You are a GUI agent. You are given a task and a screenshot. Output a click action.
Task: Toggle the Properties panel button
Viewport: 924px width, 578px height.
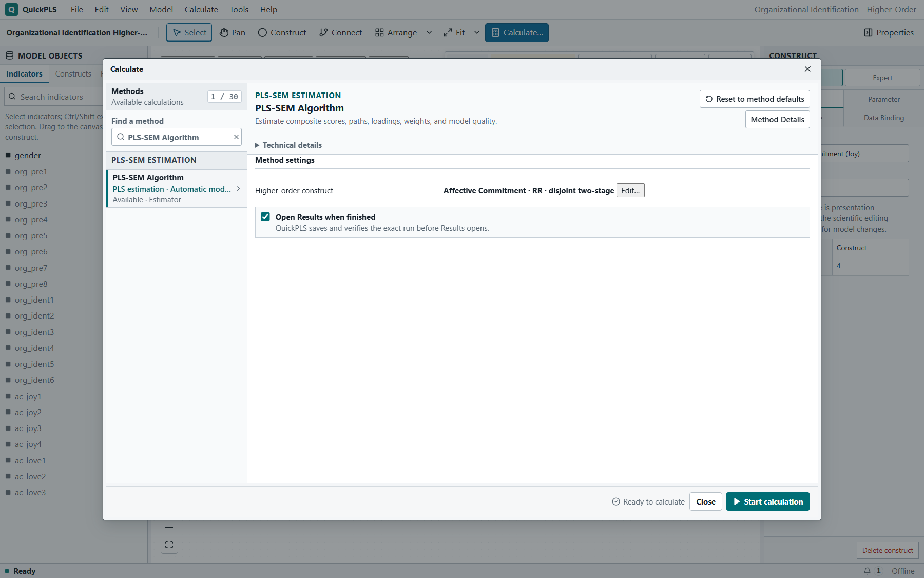coord(889,32)
